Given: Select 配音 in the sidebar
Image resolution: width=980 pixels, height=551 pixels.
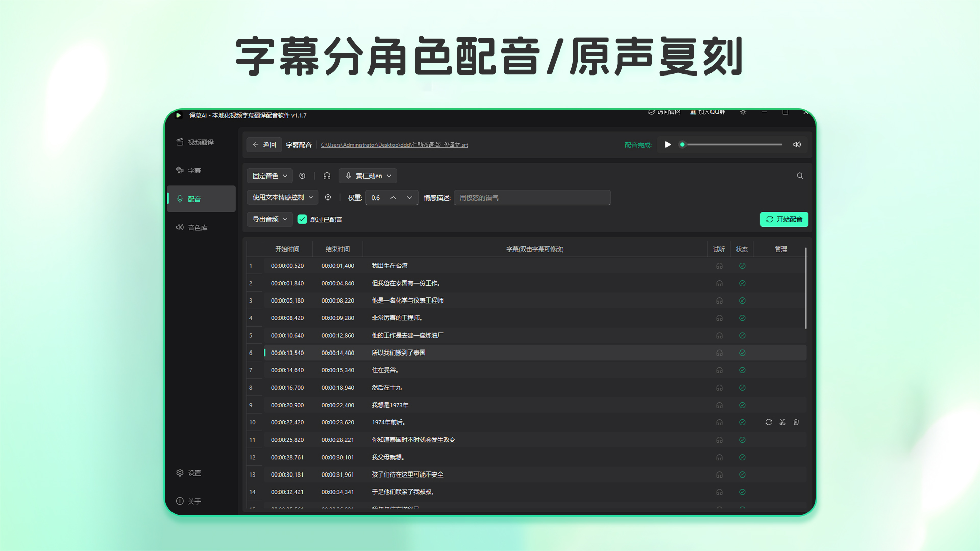Looking at the screenshot, I should point(201,199).
